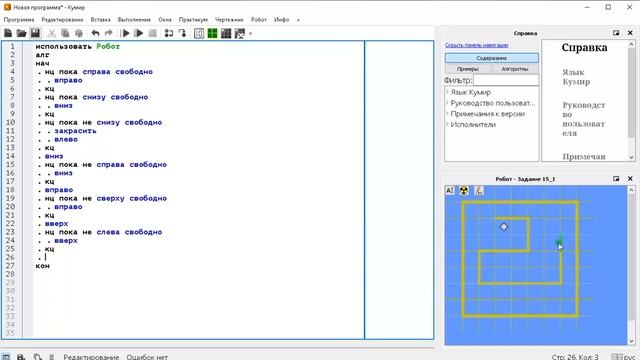Focus the Фильтр input field
Screen dimensions: 640x360
pyautogui.click(x=506, y=80)
